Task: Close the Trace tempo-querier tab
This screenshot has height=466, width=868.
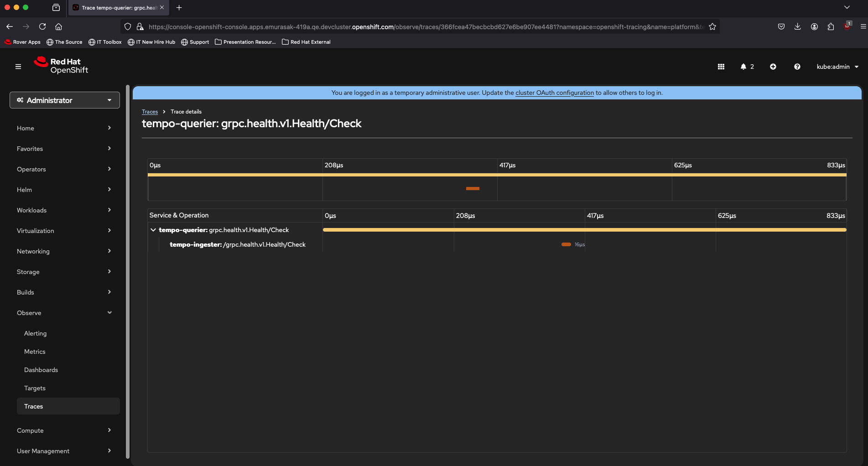Action: point(162,7)
